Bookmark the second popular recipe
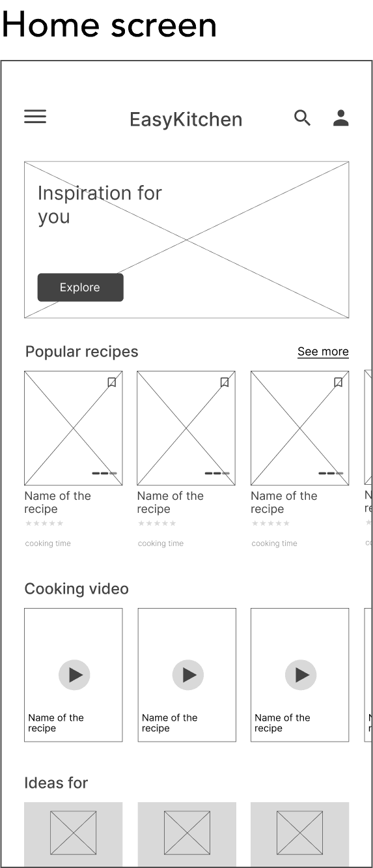Screen dimensions: 373x868 pos(225,383)
